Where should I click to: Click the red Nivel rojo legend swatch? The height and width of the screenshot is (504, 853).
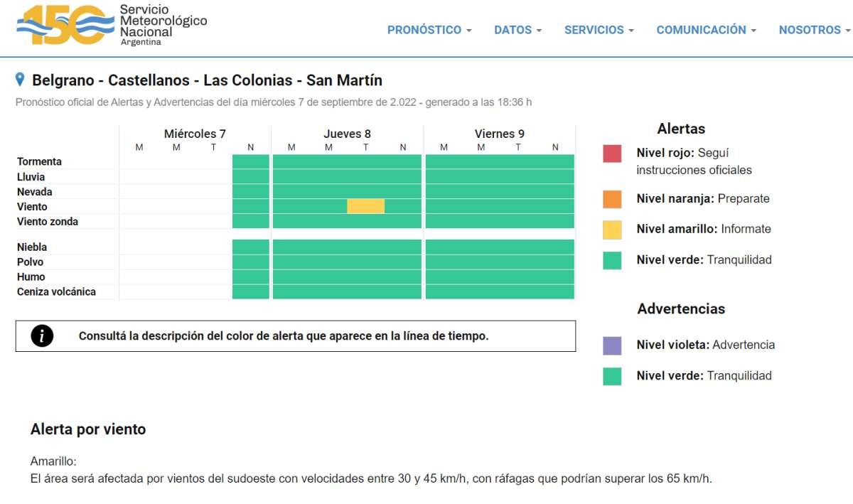(x=612, y=154)
